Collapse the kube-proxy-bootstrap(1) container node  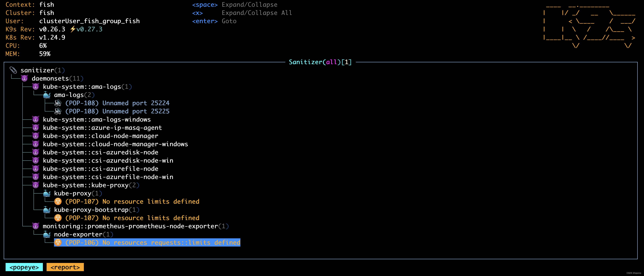coord(97,210)
